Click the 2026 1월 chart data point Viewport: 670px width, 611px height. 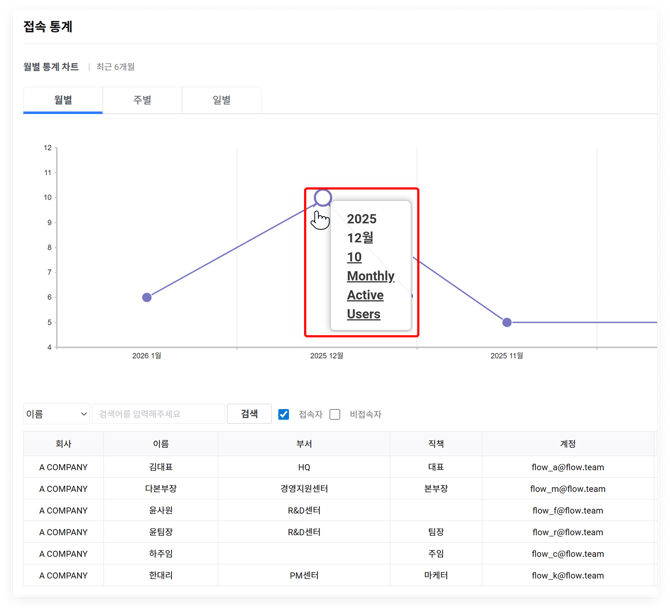[x=147, y=297]
